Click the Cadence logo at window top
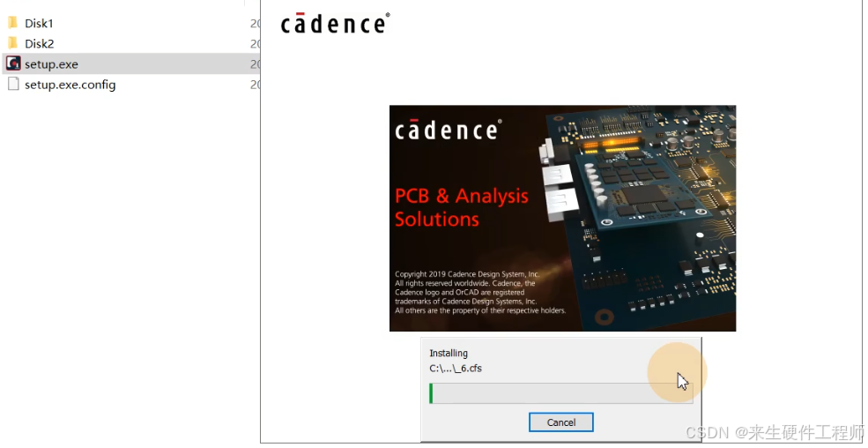 coord(336,23)
